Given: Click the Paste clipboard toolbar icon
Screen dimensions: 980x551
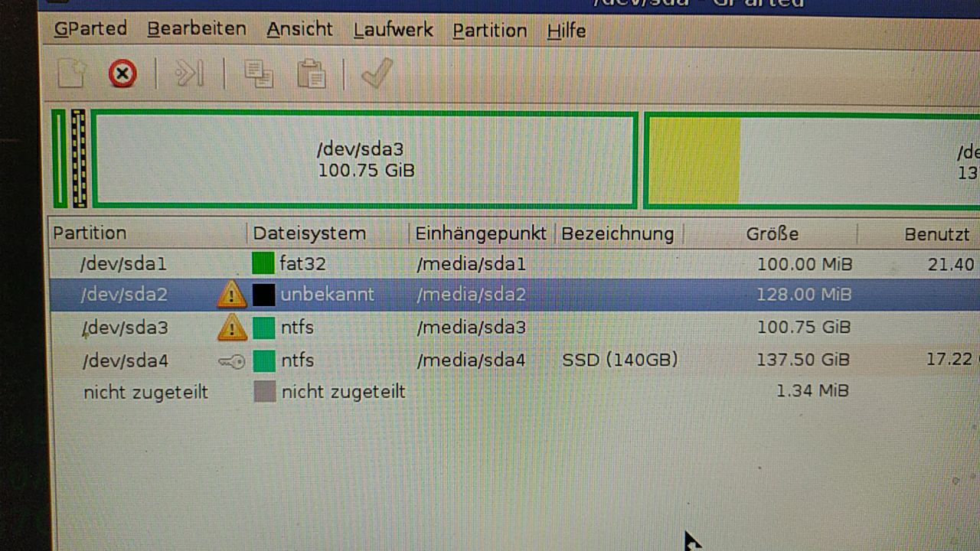Looking at the screenshot, I should [x=312, y=74].
